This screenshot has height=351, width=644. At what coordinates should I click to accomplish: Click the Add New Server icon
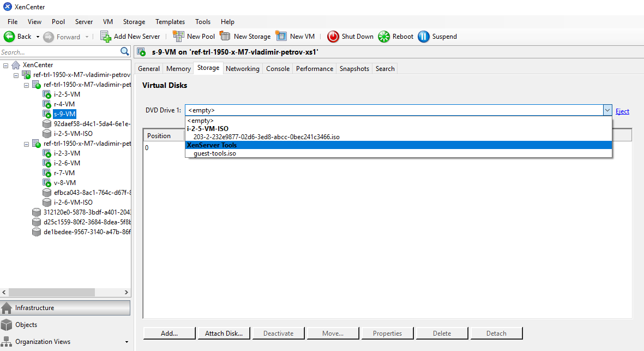pos(106,37)
